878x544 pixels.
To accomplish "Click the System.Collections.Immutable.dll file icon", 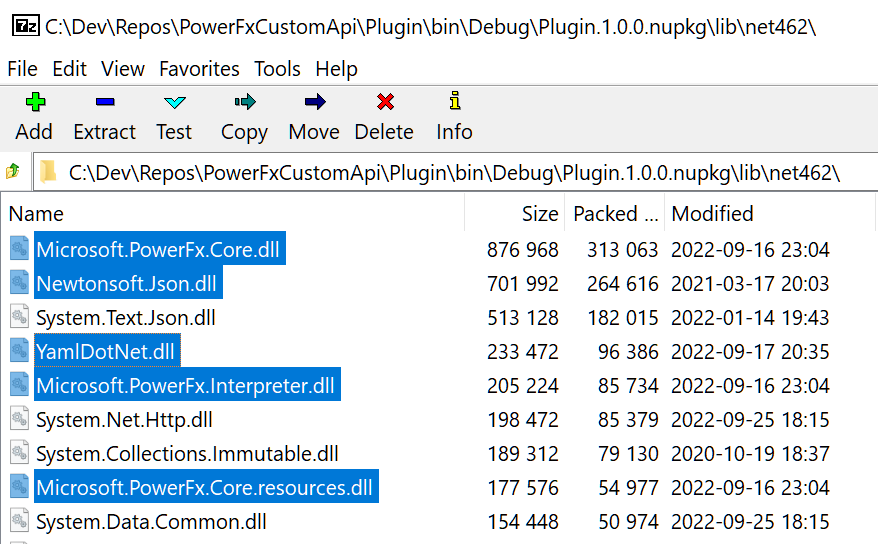I will [19, 453].
